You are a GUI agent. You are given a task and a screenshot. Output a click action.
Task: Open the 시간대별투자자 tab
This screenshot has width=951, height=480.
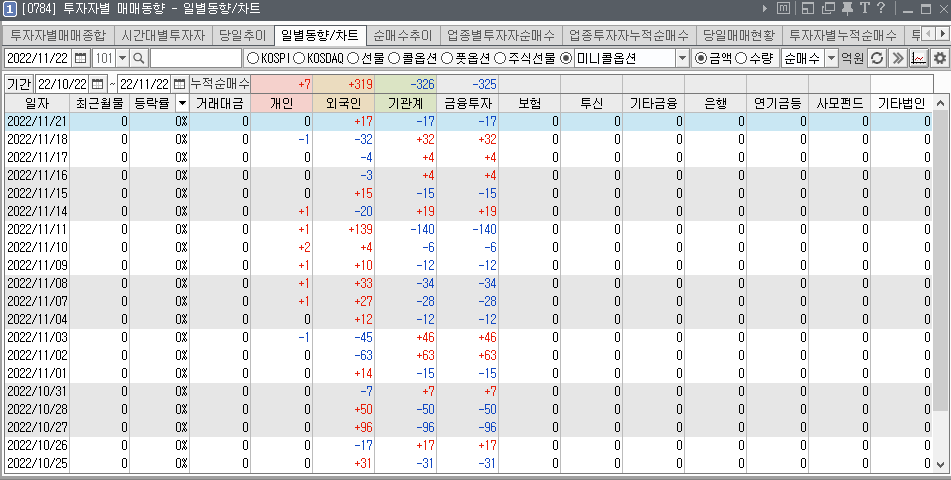pos(163,35)
